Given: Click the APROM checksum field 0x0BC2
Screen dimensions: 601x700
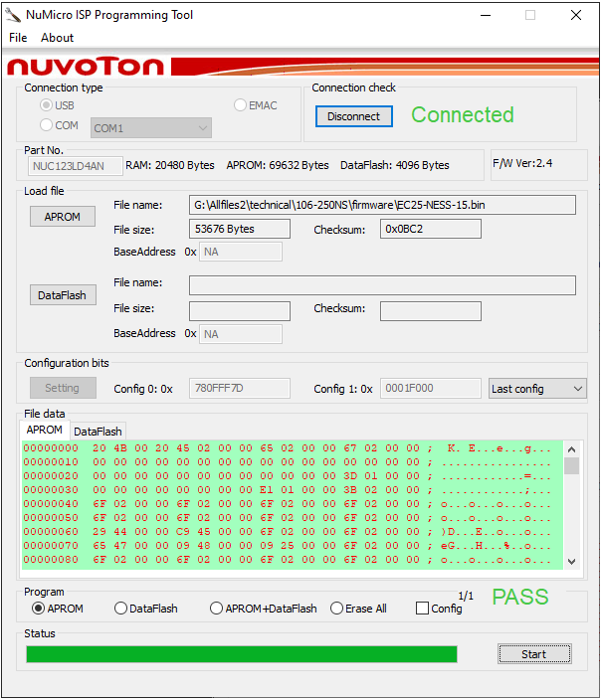Looking at the screenshot, I should click(430, 229).
